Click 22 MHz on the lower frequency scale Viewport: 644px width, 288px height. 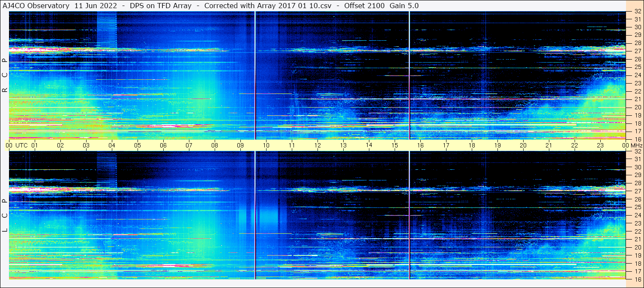pos(637,231)
